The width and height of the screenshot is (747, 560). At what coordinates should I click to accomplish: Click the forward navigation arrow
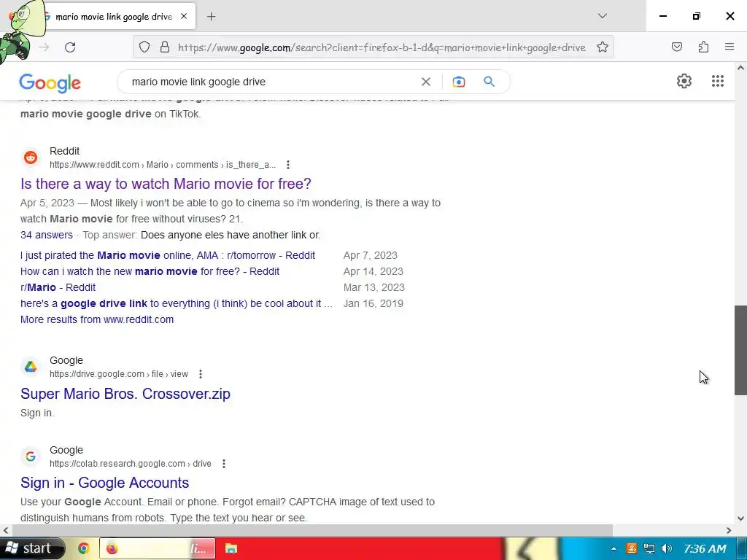click(x=44, y=47)
